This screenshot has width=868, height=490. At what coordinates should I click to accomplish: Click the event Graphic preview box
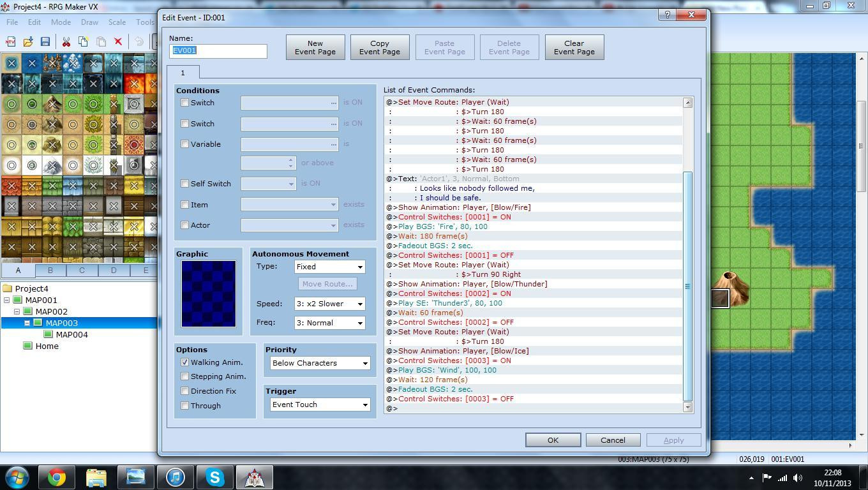tap(209, 293)
